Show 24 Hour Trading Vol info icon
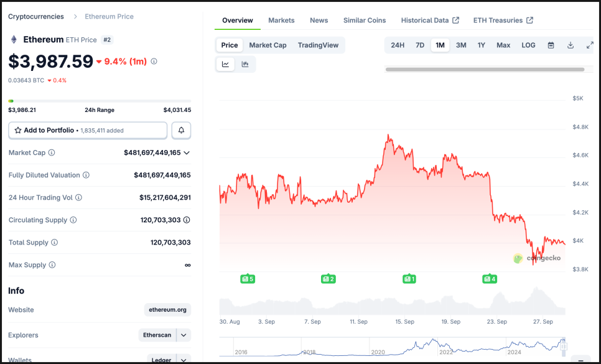601x364 pixels. [x=78, y=198]
